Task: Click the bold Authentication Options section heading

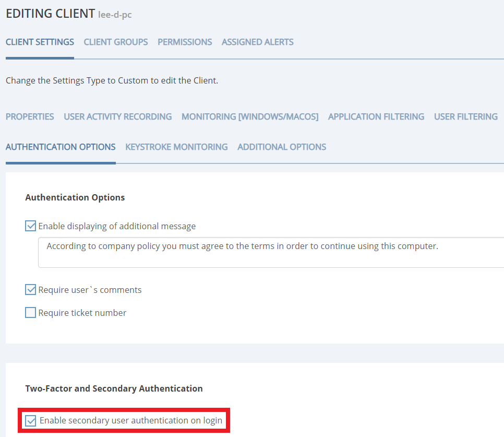Action: (x=75, y=197)
